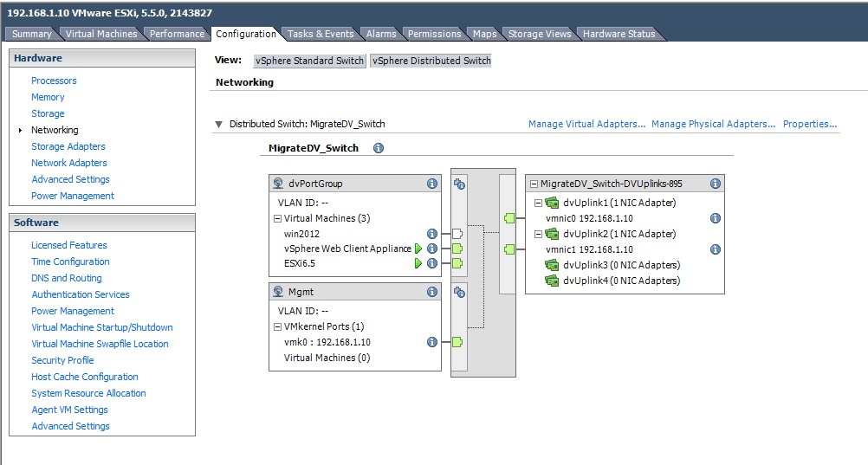868x465 pixels.
Task: Switch to the Hardware Status tab
Action: [619, 34]
